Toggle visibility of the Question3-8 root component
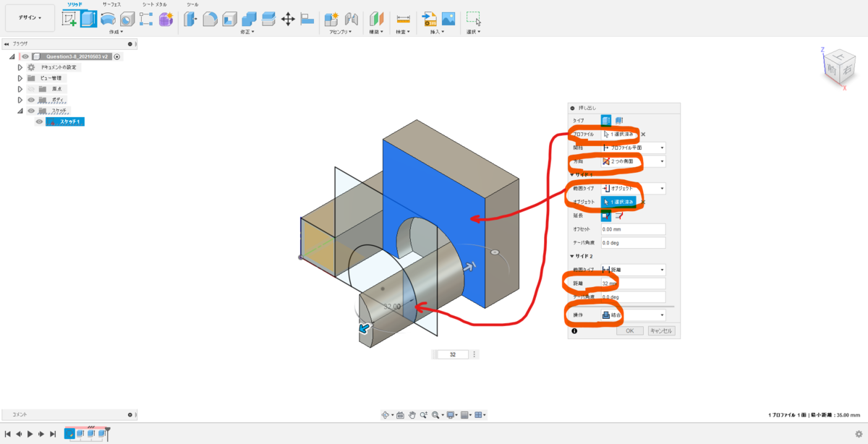This screenshot has height=444, width=868. (x=25, y=56)
